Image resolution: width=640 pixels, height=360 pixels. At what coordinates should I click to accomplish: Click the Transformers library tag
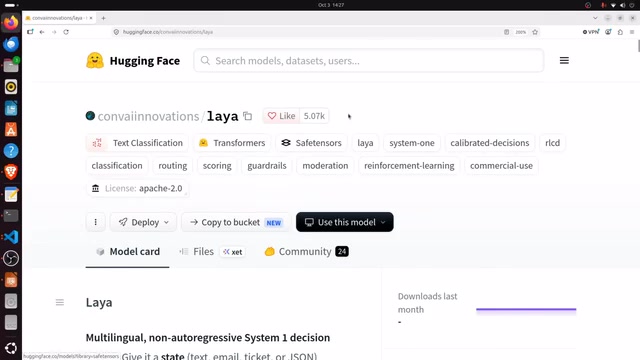click(x=232, y=143)
